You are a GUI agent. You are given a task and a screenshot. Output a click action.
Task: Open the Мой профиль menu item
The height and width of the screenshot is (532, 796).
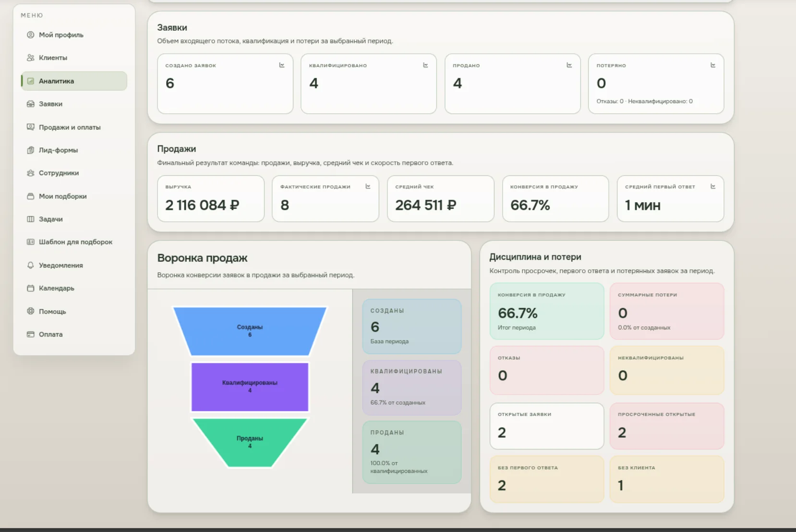[74, 35]
